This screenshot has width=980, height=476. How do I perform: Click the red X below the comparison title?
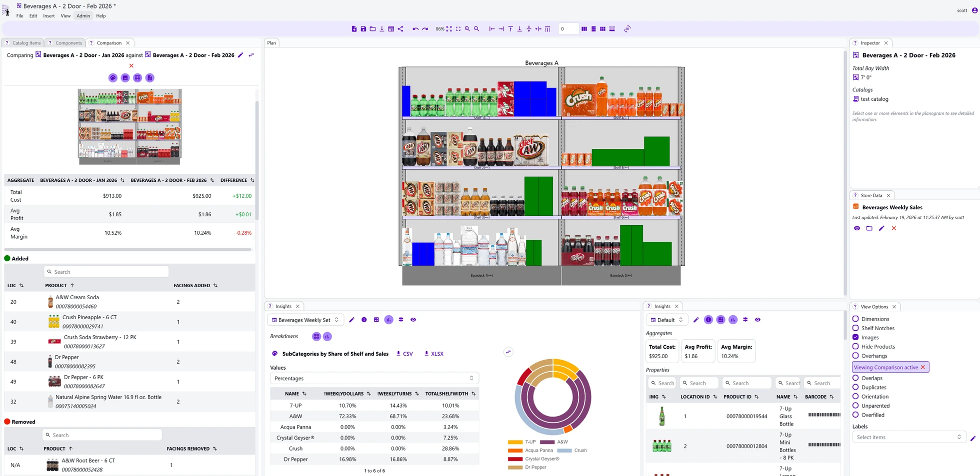[131, 65]
